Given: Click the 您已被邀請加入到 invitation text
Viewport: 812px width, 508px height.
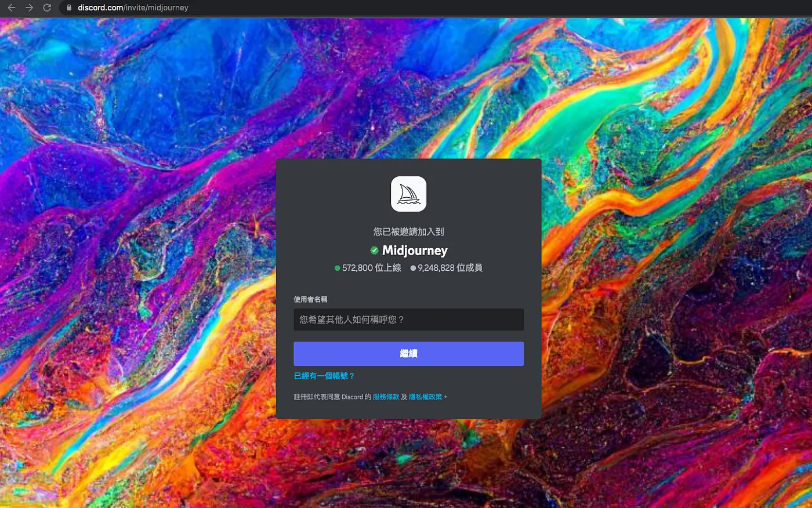Looking at the screenshot, I should (x=408, y=231).
